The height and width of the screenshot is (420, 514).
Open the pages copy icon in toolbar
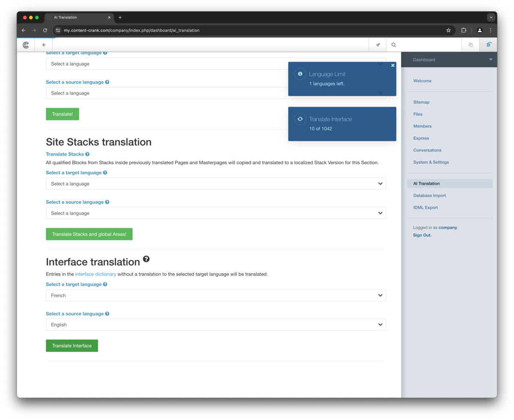point(471,45)
